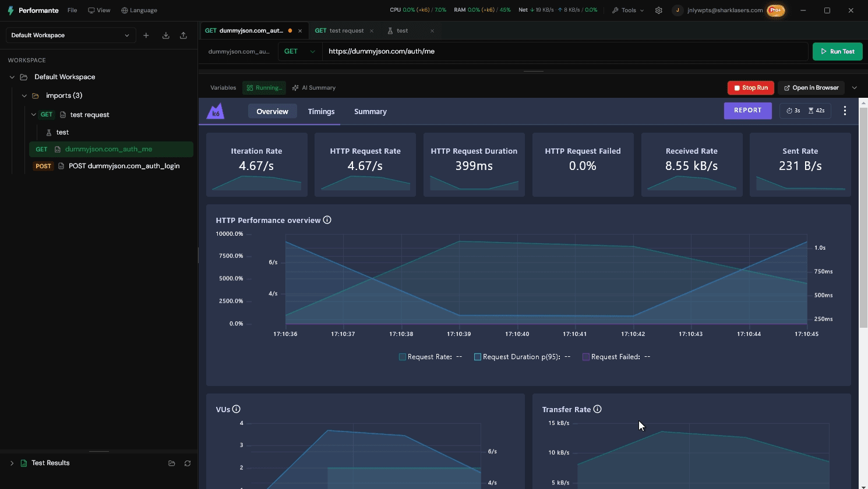
Task: Toggle Request Rate legend series
Action: point(431,357)
